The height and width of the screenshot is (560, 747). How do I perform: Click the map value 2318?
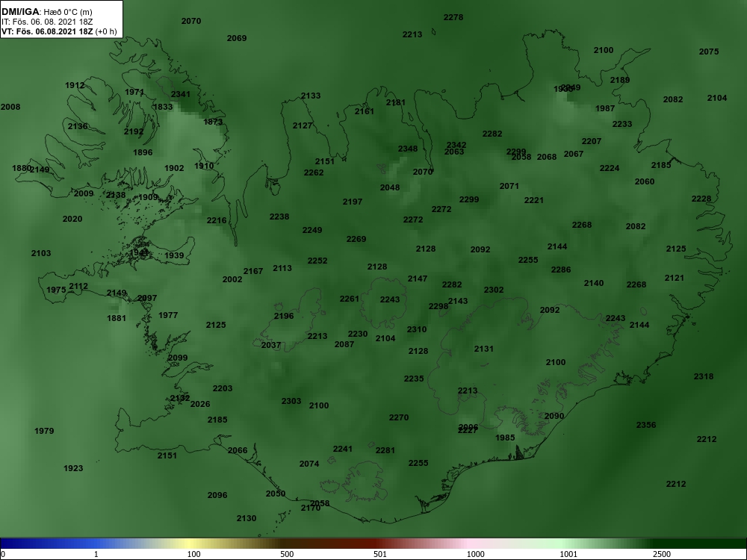coord(704,376)
